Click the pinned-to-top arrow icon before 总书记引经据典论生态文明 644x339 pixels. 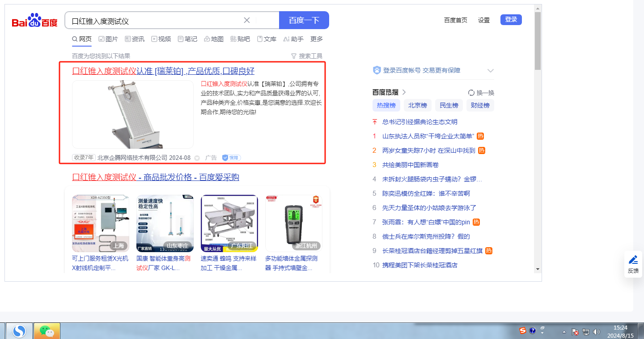pos(375,122)
